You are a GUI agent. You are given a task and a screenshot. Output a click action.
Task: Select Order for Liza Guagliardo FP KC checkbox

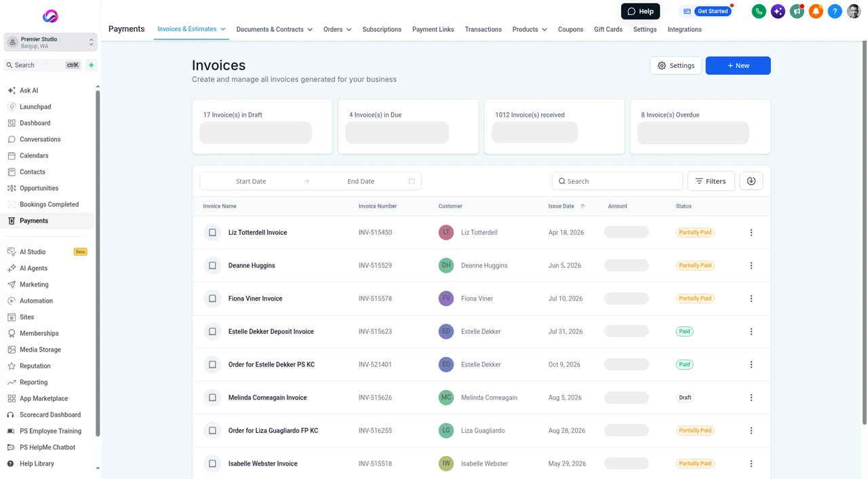212,431
